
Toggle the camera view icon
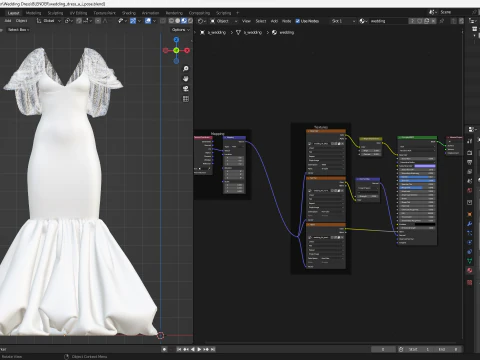(186, 89)
